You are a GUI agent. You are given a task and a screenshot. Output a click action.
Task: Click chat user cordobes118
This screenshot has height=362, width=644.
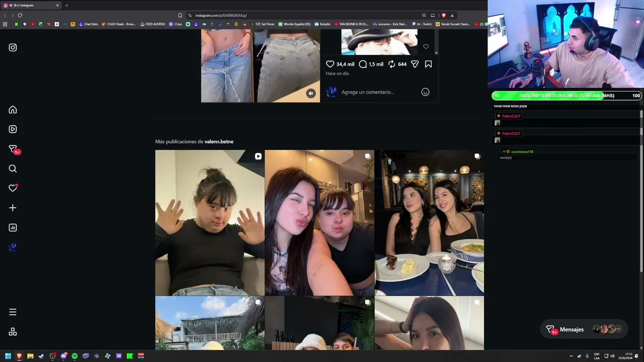coord(522,152)
